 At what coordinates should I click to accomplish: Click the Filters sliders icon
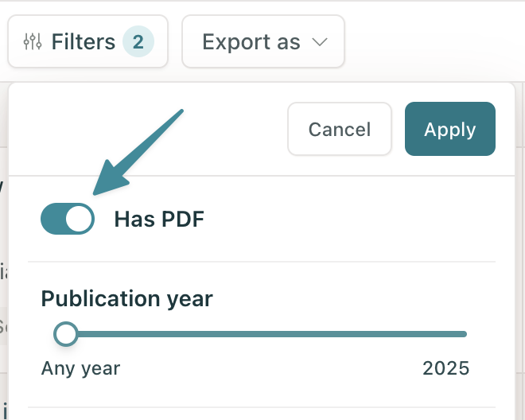[33, 41]
